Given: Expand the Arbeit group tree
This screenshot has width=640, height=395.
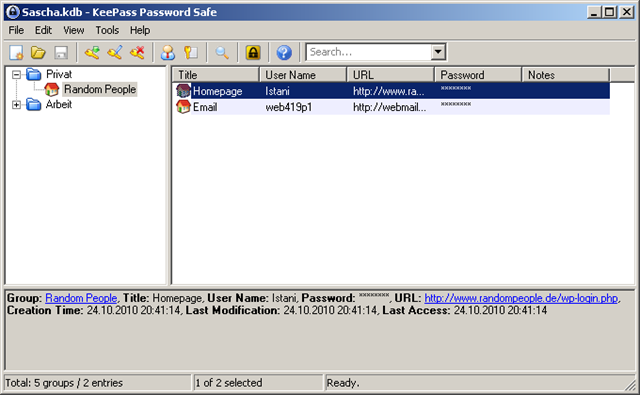Looking at the screenshot, I should (16, 105).
